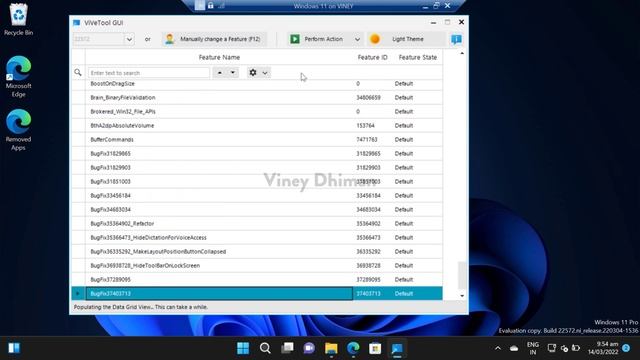Screen dimensions: 640x360
Task: Select the BugFix34683034 row
Action: tap(257, 209)
